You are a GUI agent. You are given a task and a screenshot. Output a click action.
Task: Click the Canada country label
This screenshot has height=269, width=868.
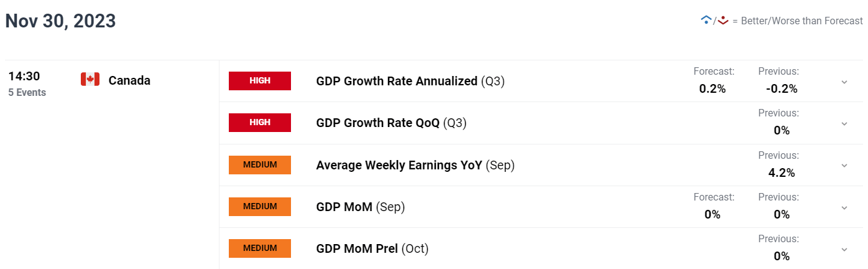[x=129, y=80]
